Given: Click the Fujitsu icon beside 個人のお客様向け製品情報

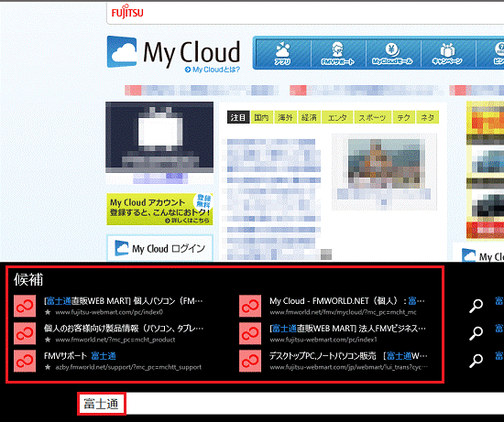Looking at the screenshot, I should click(x=25, y=334).
